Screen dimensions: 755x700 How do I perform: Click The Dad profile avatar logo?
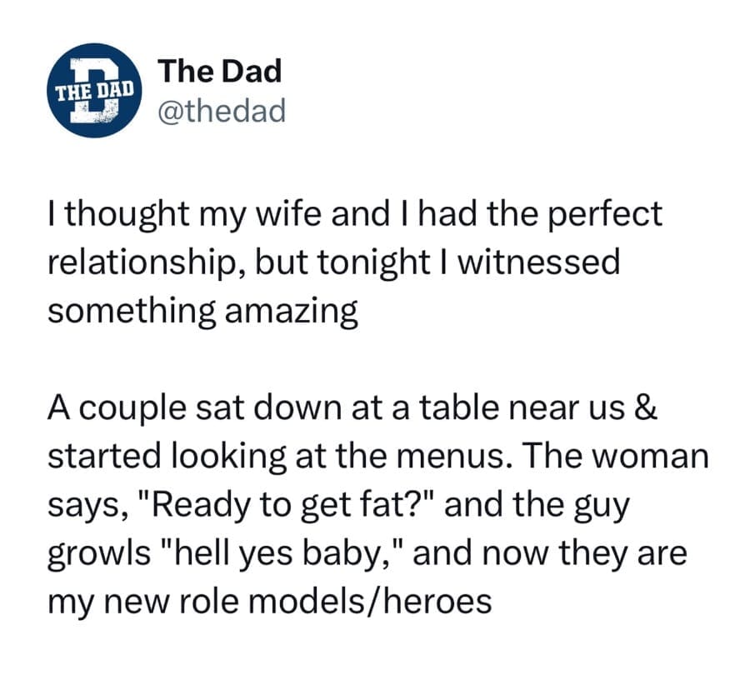tap(93, 90)
